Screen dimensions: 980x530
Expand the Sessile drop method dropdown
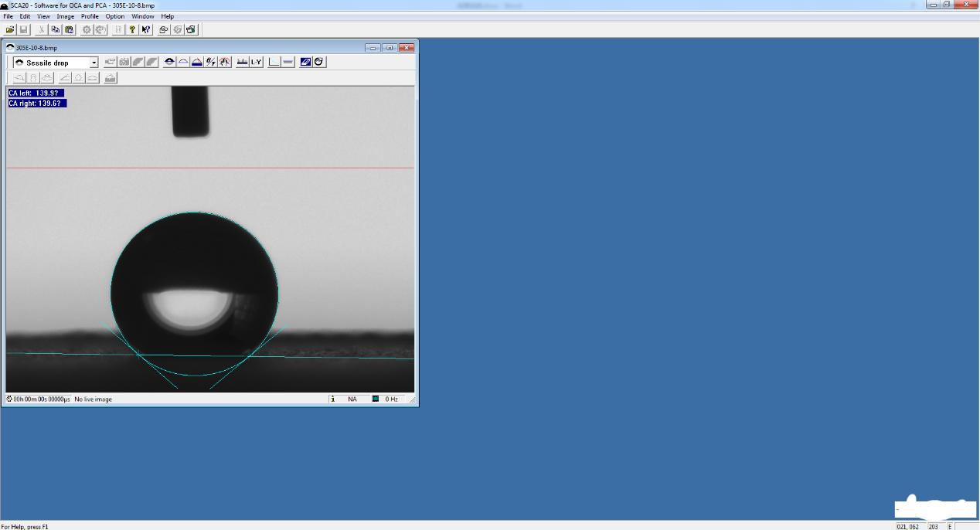click(94, 63)
